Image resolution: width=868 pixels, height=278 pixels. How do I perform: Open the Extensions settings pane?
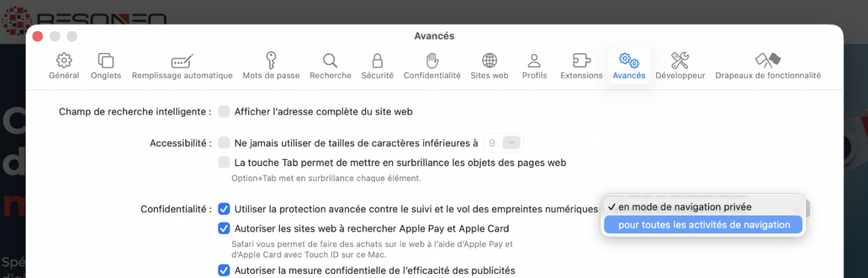tap(581, 66)
